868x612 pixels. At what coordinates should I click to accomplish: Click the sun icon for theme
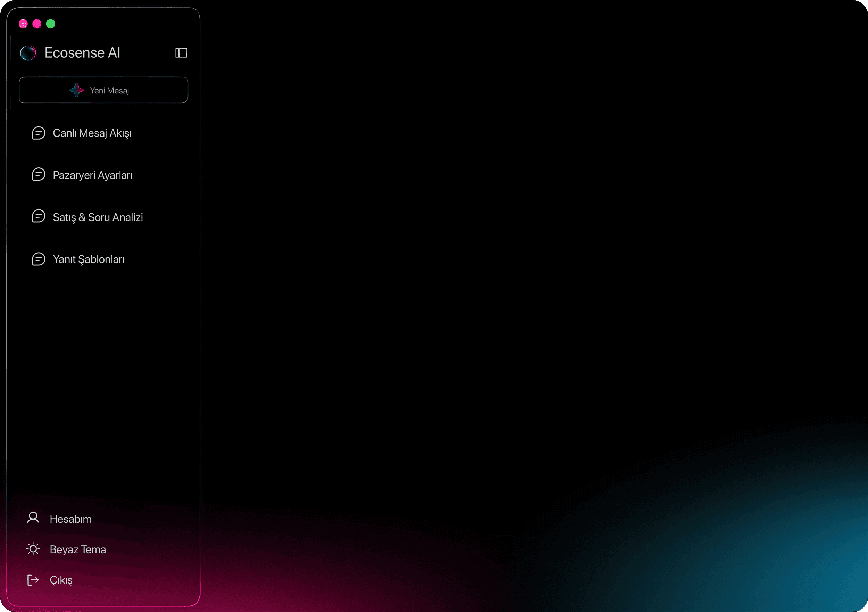coord(33,549)
